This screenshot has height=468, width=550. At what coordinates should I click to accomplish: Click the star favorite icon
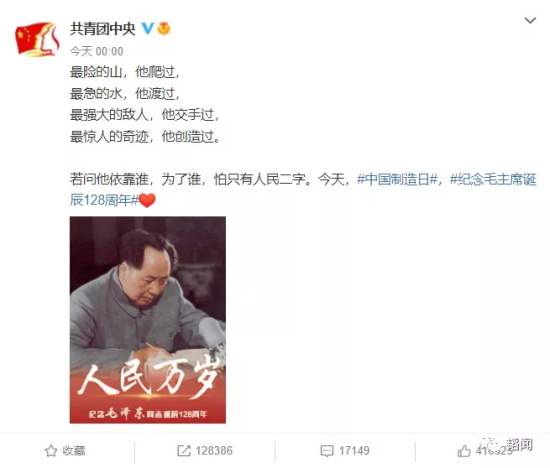click(x=51, y=451)
